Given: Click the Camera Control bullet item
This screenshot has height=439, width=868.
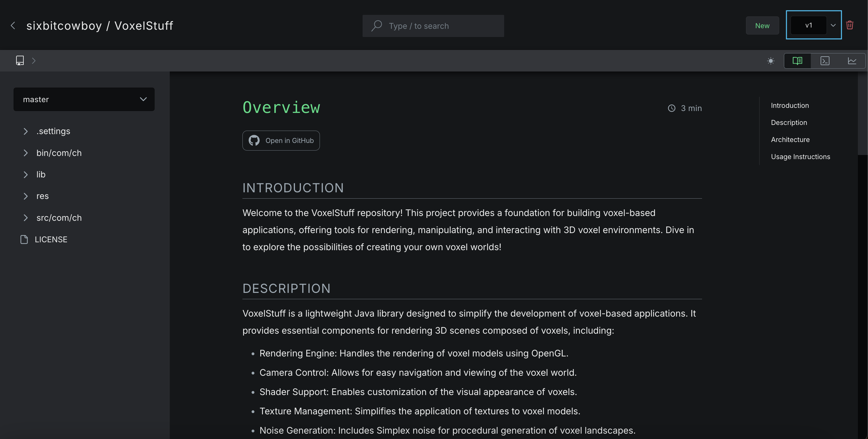Looking at the screenshot, I should tap(418, 373).
